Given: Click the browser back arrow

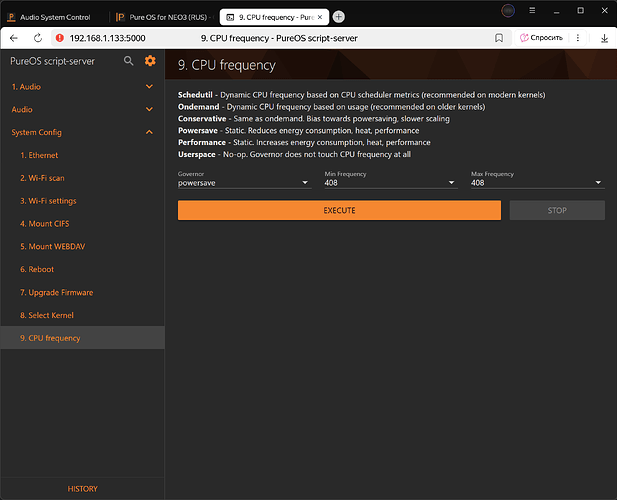Looking at the screenshot, I should [x=14, y=38].
